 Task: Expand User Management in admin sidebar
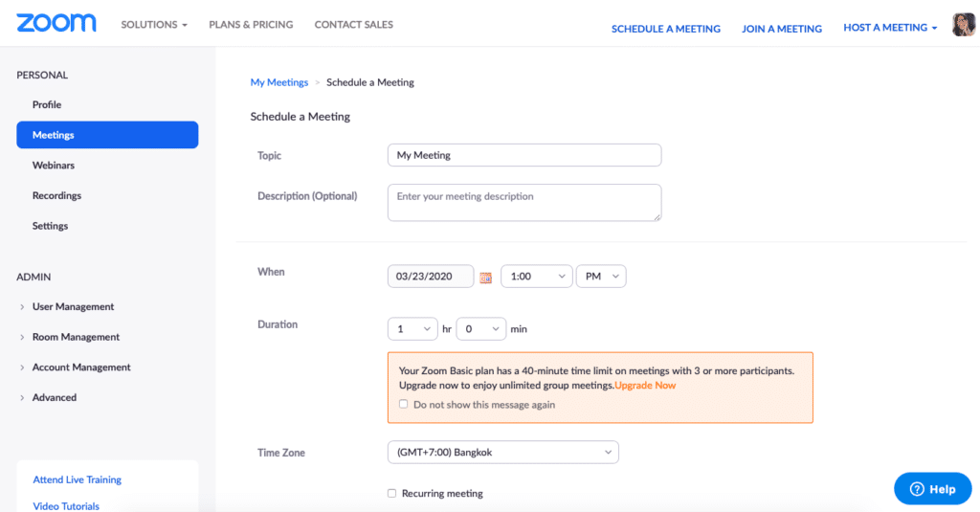pos(73,307)
